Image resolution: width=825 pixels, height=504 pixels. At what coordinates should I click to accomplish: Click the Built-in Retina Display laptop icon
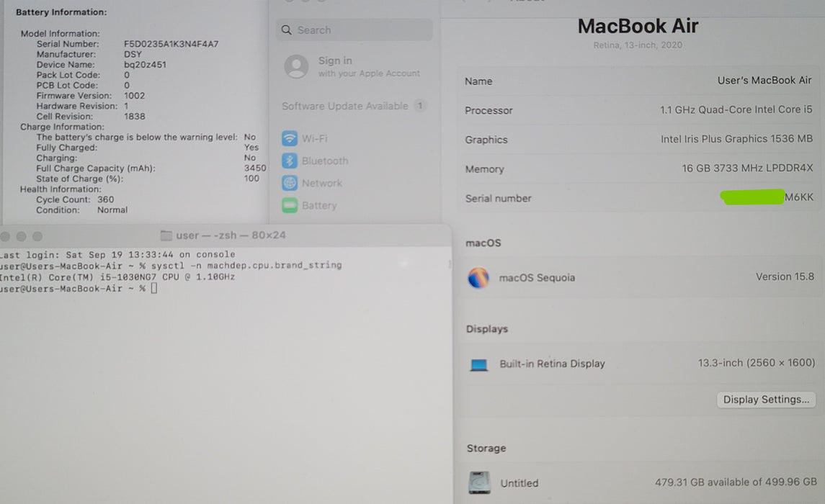(478, 364)
